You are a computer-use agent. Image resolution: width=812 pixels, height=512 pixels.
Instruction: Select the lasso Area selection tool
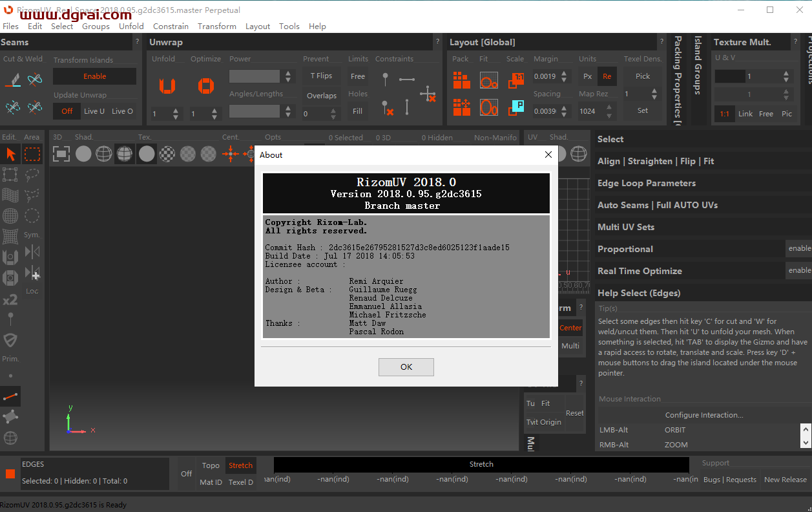point(32,175)
